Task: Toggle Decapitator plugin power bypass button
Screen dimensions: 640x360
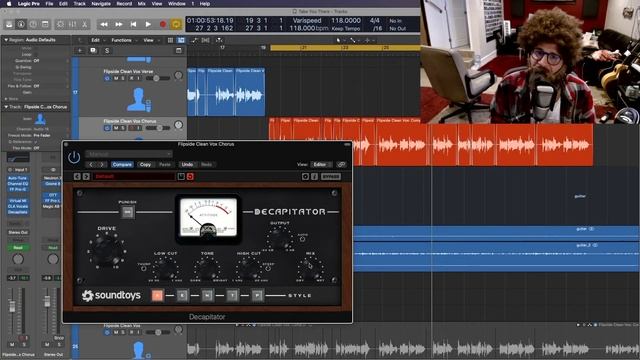Action: point(74,157)
